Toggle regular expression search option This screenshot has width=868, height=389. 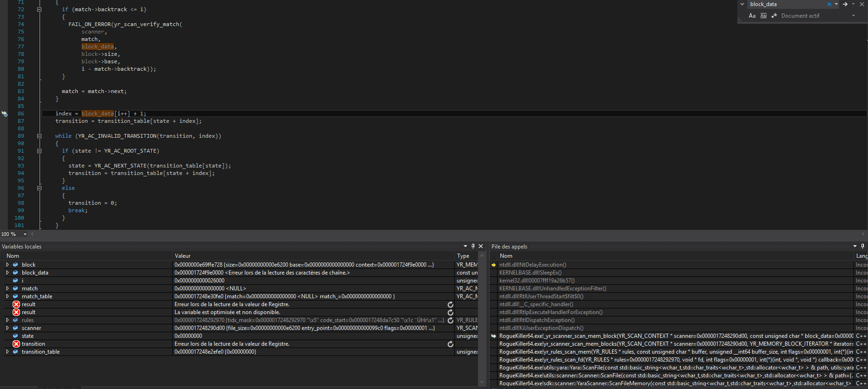pyautogui.click(x=774, y=16)
